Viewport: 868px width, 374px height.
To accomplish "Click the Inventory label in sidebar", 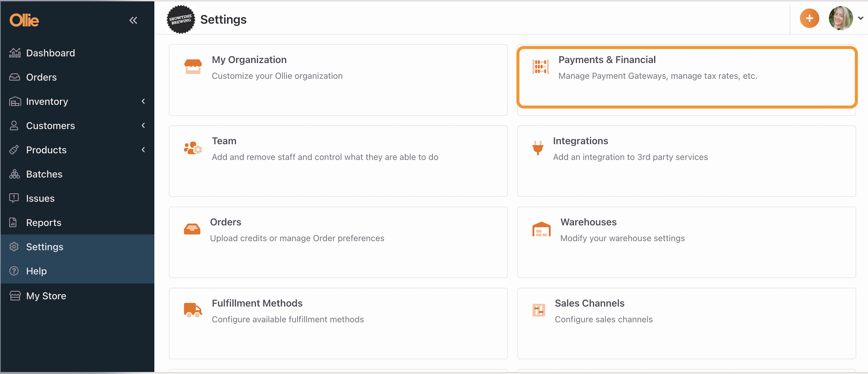I will 47,101.
